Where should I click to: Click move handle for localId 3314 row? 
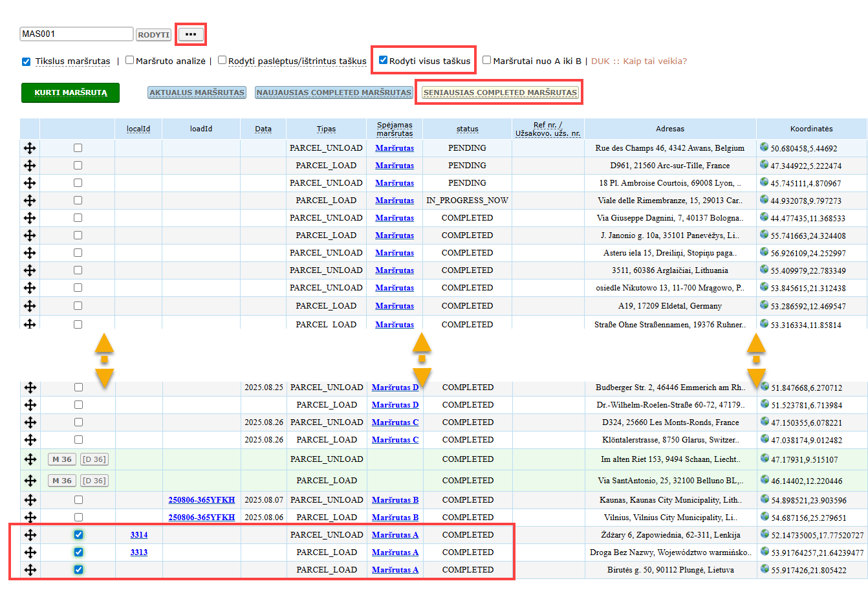30,535
